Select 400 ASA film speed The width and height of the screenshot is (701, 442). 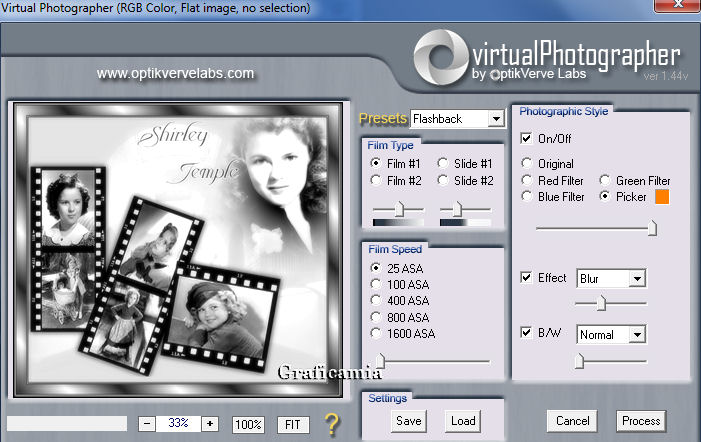coord(376,300)
